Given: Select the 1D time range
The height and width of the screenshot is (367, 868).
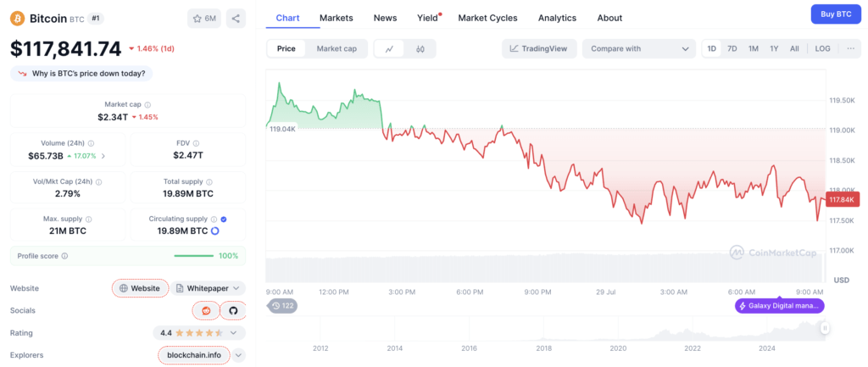Looking at the screenshot, I should pyautogui.click(x=712, y=48).
